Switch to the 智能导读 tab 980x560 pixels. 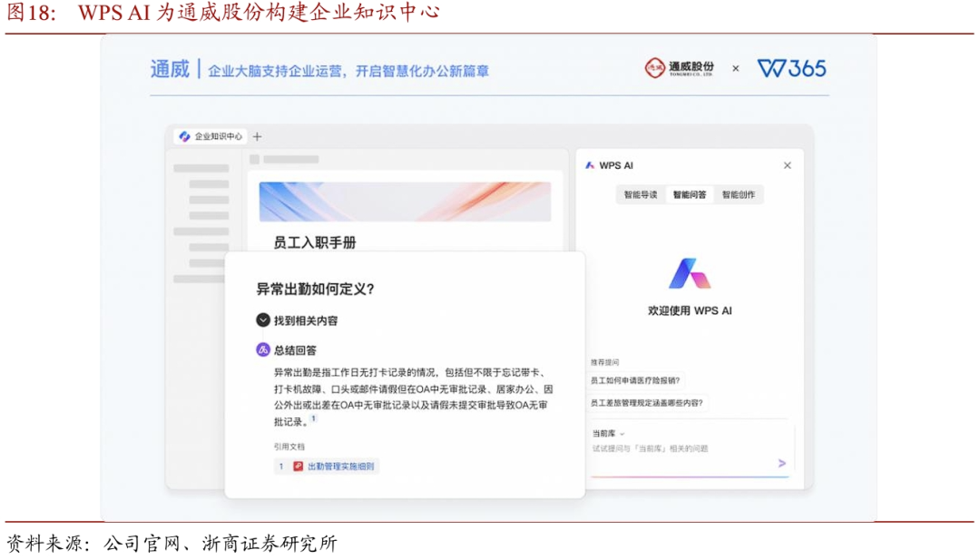tap(640, 194)
